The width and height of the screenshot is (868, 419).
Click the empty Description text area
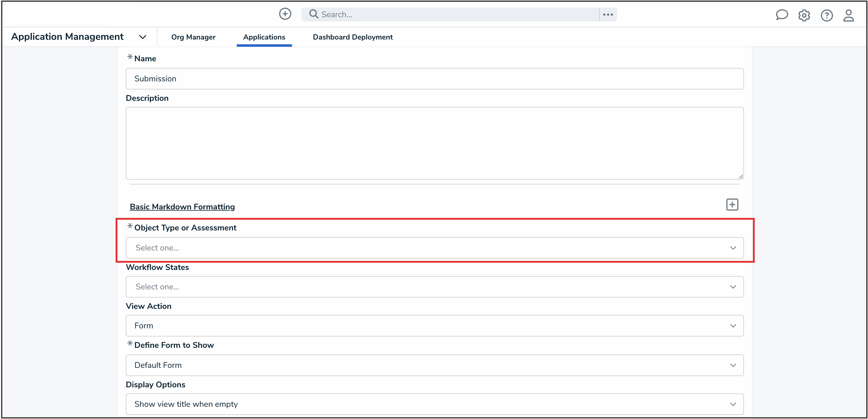point(434,143)
